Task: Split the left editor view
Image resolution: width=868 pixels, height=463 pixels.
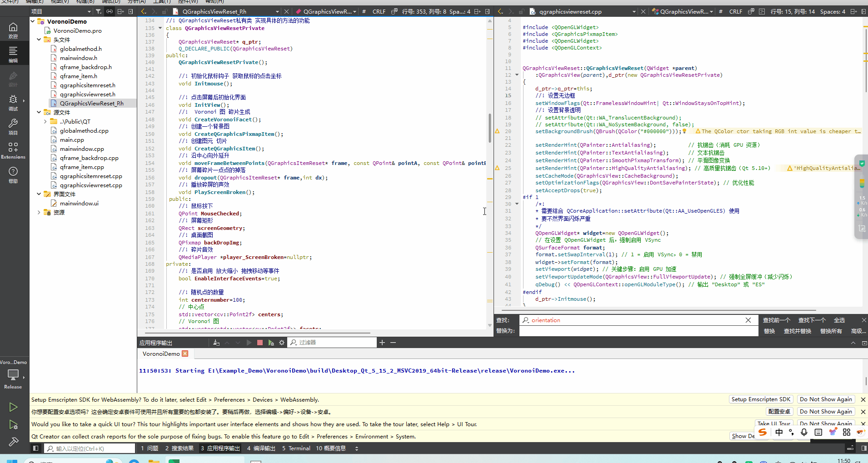Action: pyautogui.click(x=477, y=11)
